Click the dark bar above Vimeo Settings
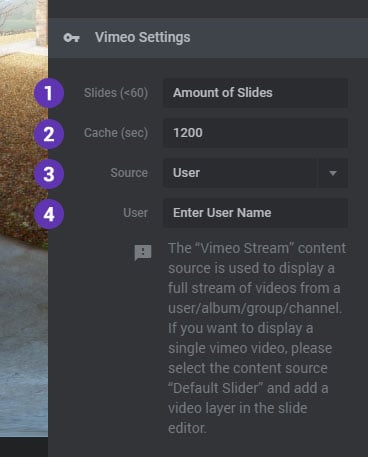Viewport: 368px width, 457px height. pos(208,9)
